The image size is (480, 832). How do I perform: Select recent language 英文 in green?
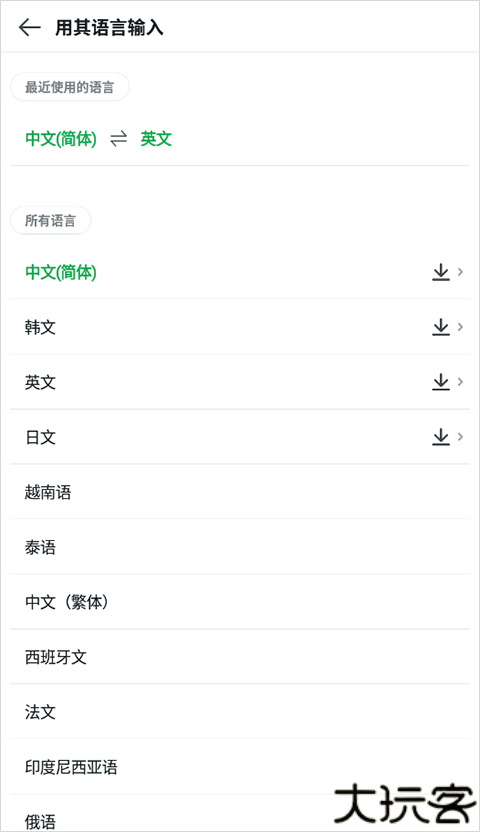coord(156,139)
